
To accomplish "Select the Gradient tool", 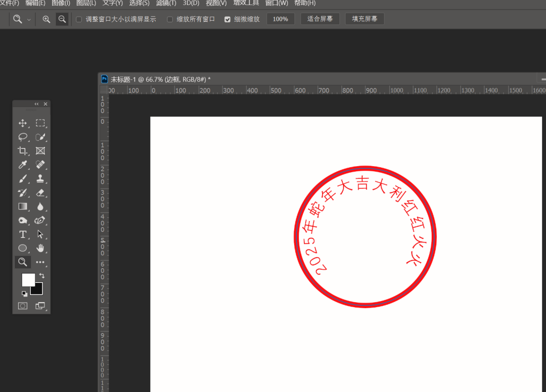I will point(23,207).
